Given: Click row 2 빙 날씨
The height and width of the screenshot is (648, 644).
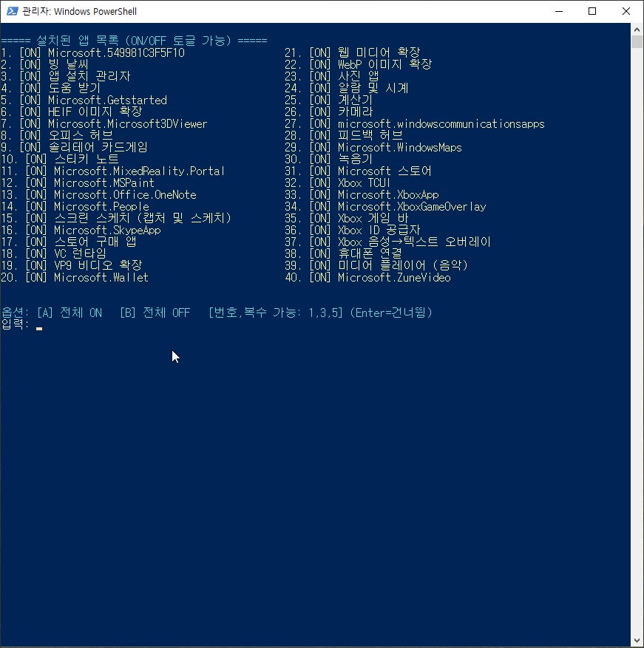Looking at the screenshot, I should [44, 64].
